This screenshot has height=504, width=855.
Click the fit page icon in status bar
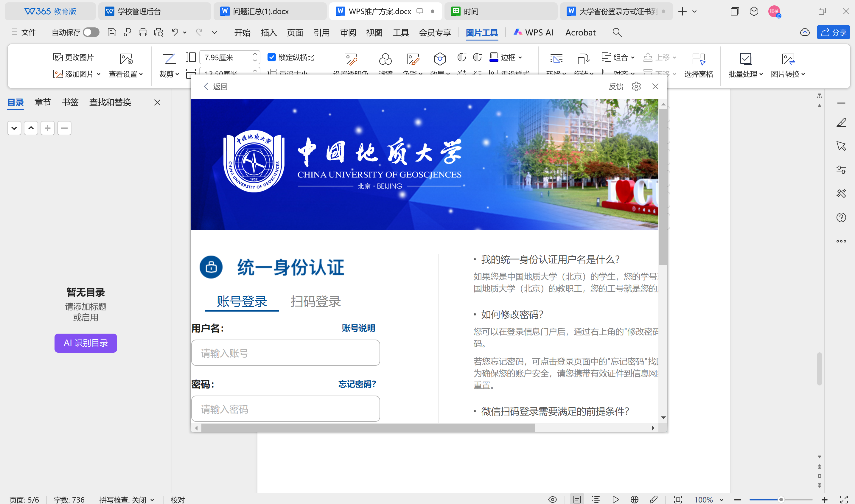(678, 499)
